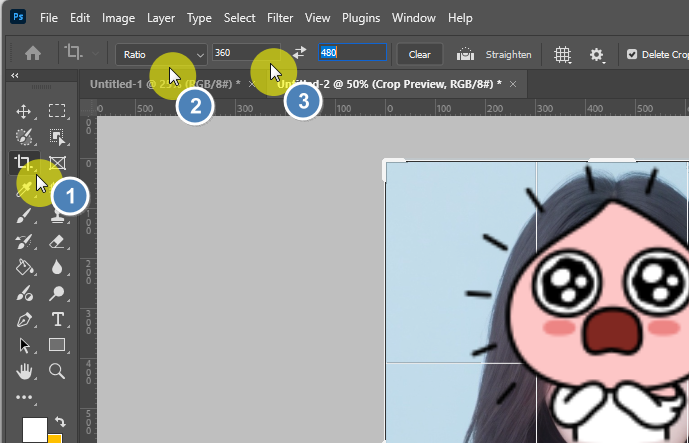Select the Selection Brush tool
This screenshot has width=689, height=443.
pyautogui.click(x=24, y=137)
